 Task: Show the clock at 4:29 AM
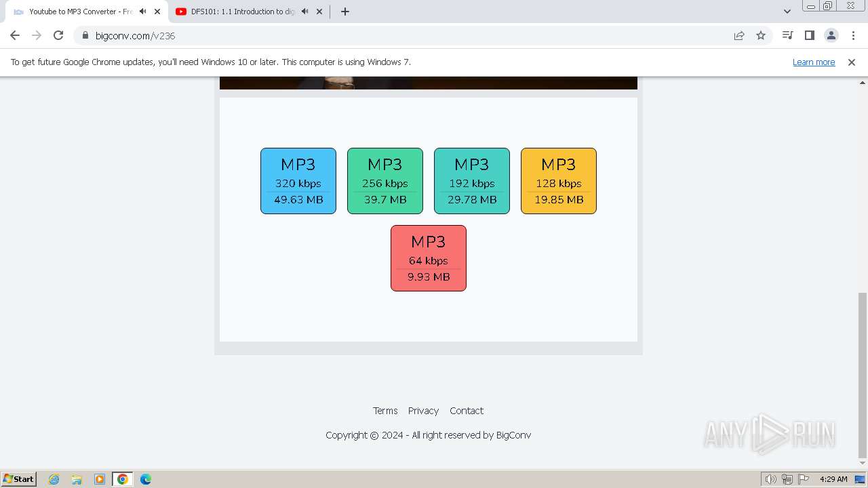[x=833, y=479]
